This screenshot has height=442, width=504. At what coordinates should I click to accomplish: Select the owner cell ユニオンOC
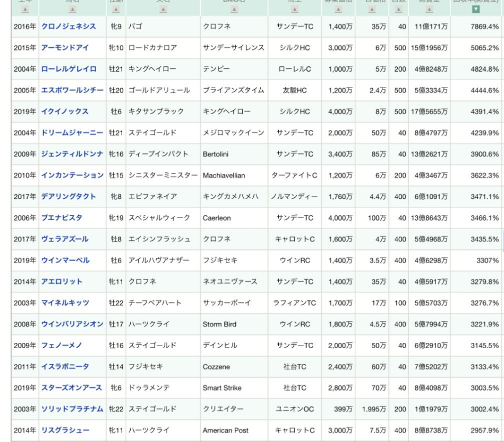pos(295,409)
